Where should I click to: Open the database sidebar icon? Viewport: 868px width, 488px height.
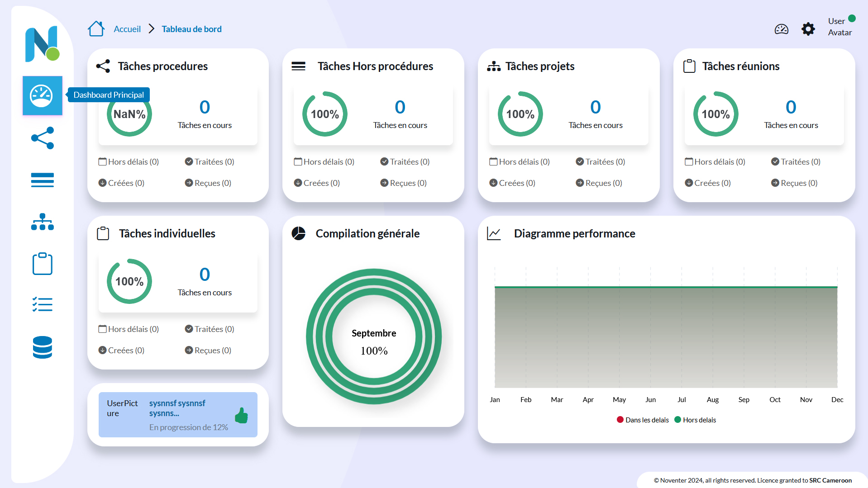tap(42, 347)
